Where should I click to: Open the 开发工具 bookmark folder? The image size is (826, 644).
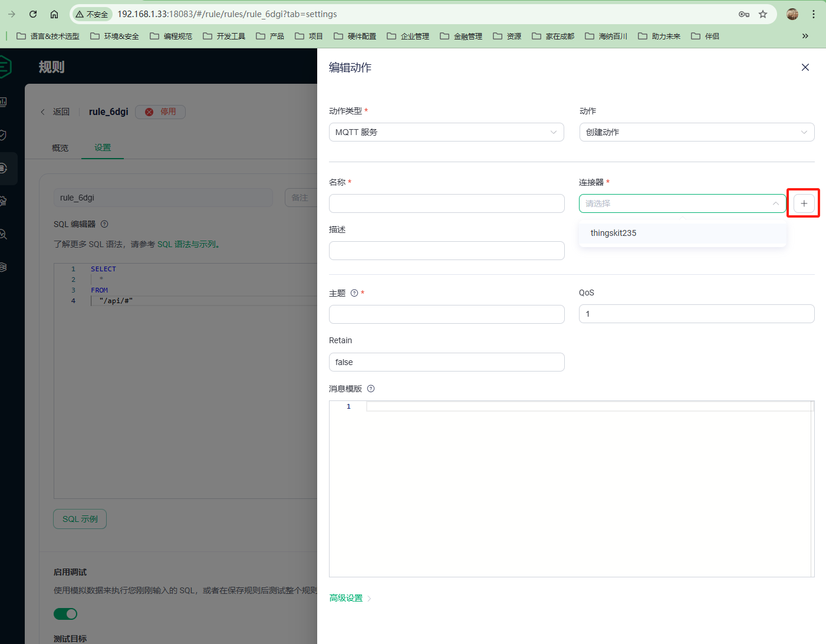click(x=225, y=36)
